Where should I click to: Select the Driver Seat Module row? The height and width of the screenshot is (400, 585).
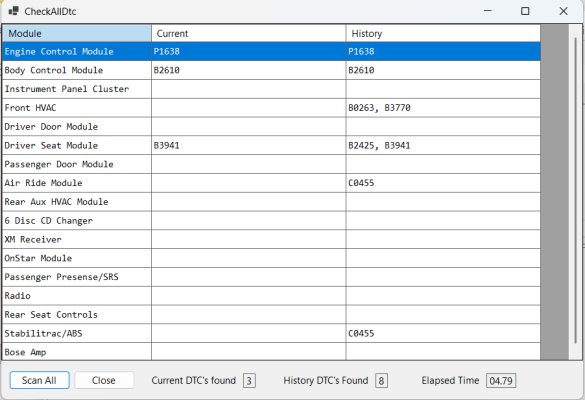click(271, 145)
